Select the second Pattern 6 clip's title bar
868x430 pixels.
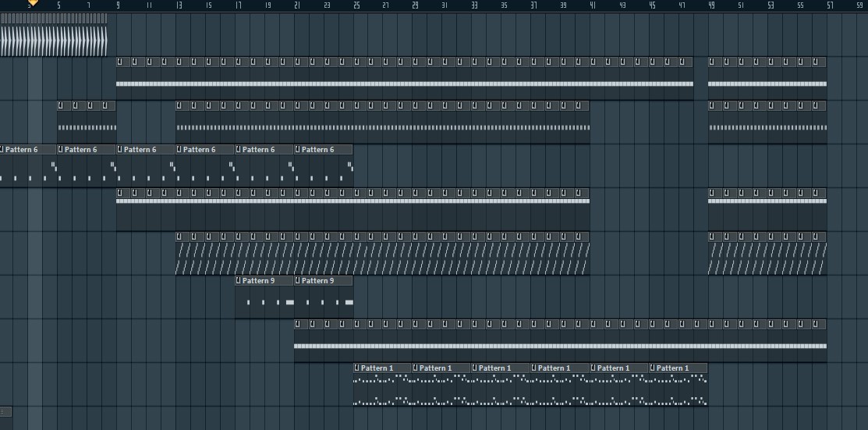(x=90, y=149)
